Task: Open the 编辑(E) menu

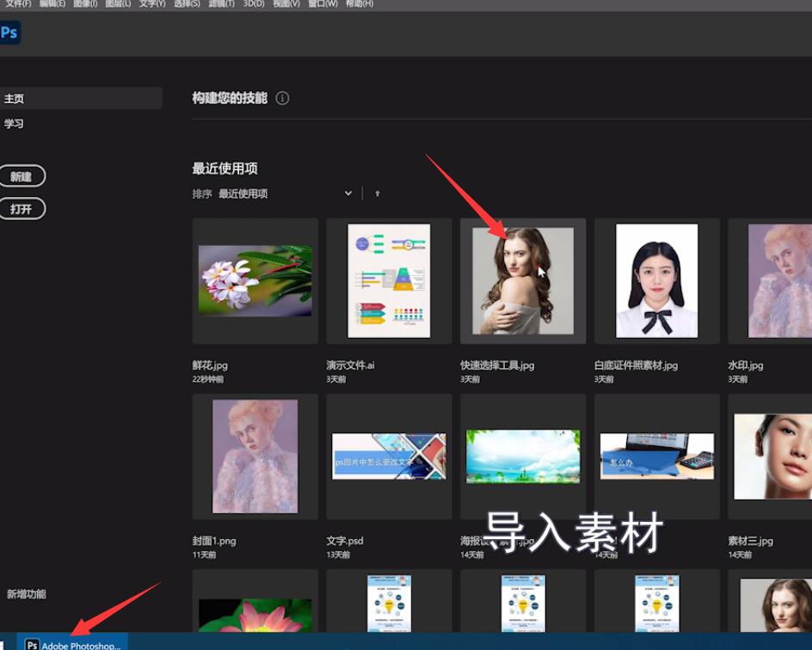Action: point(52,3)
